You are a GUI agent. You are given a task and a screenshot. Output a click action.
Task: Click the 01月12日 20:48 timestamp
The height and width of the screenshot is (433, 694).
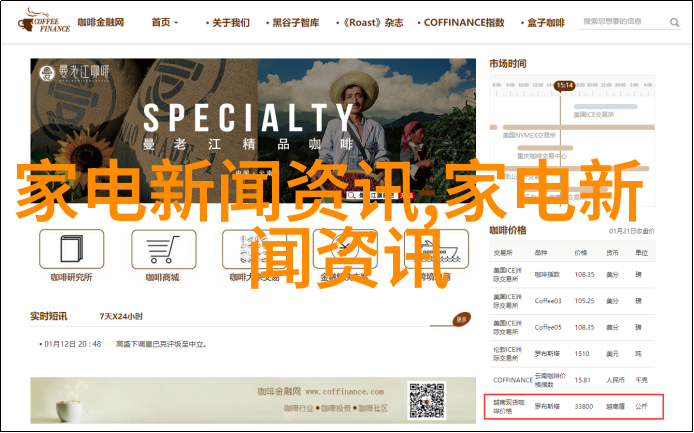(x=73, y=344)
